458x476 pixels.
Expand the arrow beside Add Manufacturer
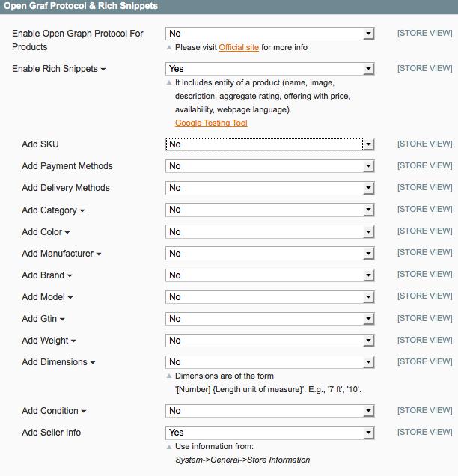tap(99, 254)
